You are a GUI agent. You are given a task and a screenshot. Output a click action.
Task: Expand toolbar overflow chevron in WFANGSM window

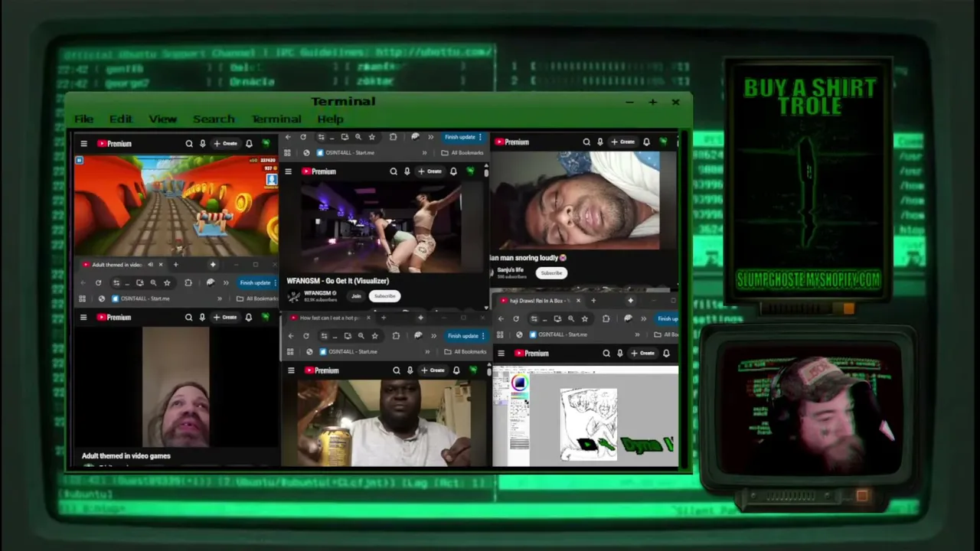click(x=430, y=137)
